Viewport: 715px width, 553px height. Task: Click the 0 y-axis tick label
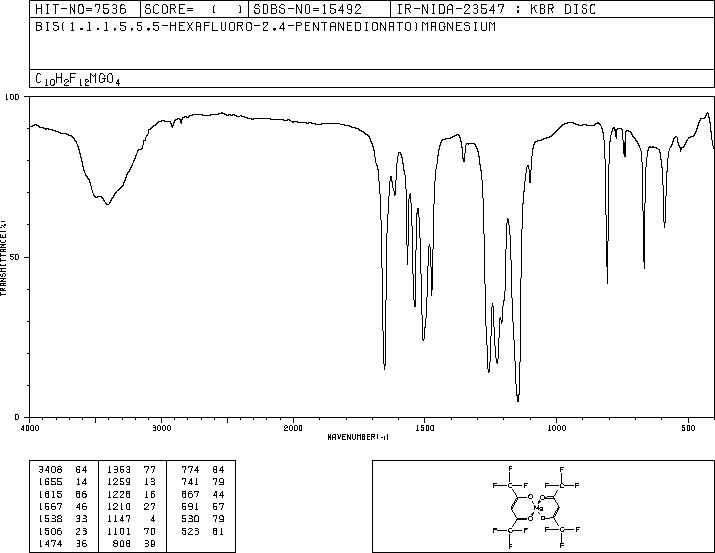pyautogui.click(x=17, y=417)
